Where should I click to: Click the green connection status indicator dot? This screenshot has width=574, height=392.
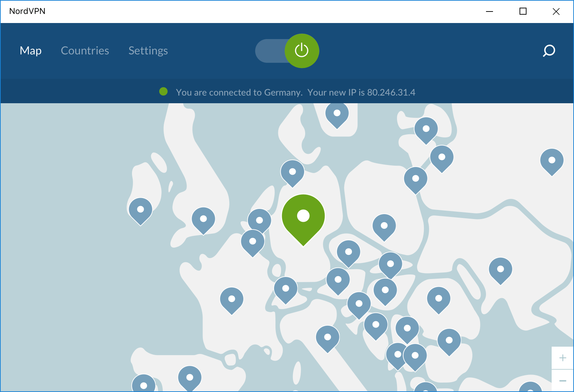(163, 91)
